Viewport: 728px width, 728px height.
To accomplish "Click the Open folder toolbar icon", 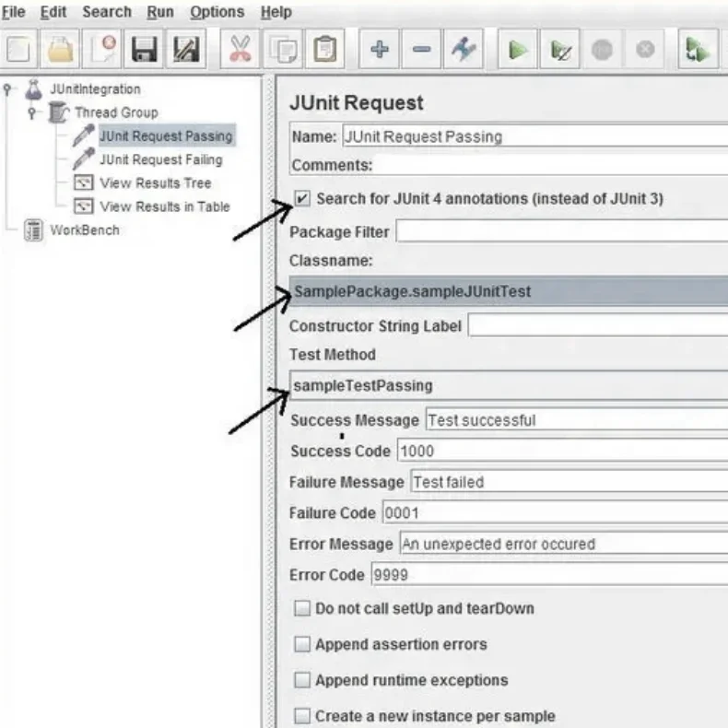I will coord(61,50).
